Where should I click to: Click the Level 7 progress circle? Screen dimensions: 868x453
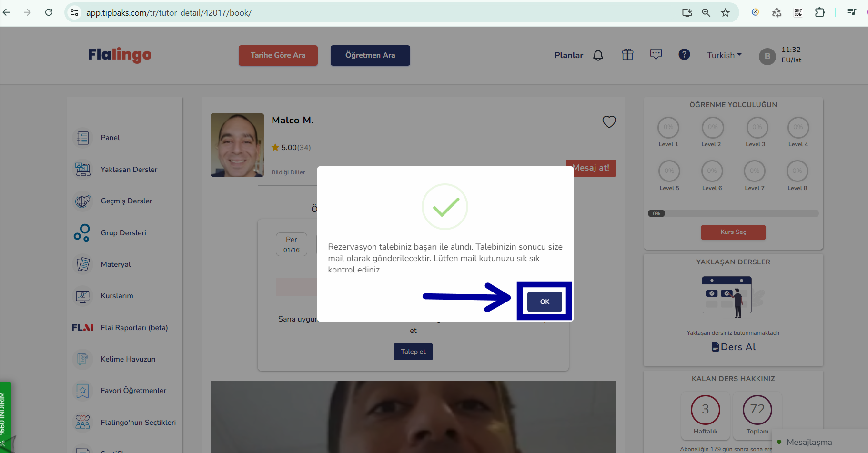[x=755, y=171]
